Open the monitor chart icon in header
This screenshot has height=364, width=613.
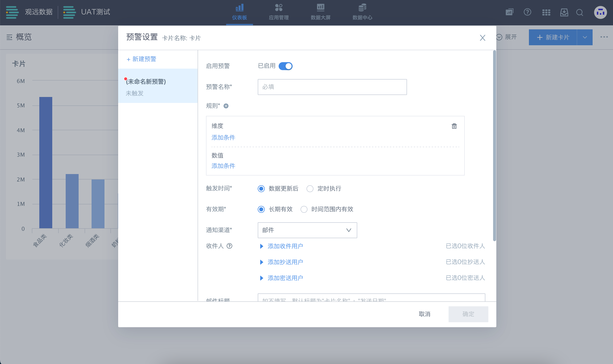(x=509, y=12)
